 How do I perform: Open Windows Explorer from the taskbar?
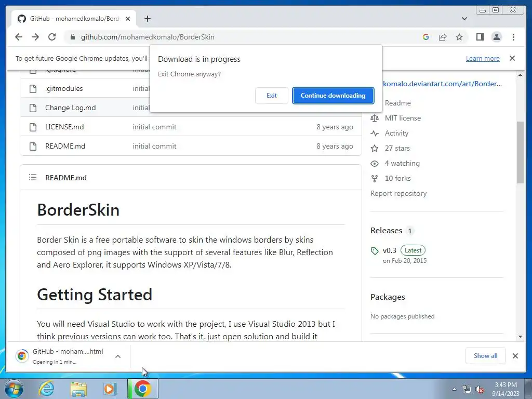pyautogui.click(x=78, y=389)
